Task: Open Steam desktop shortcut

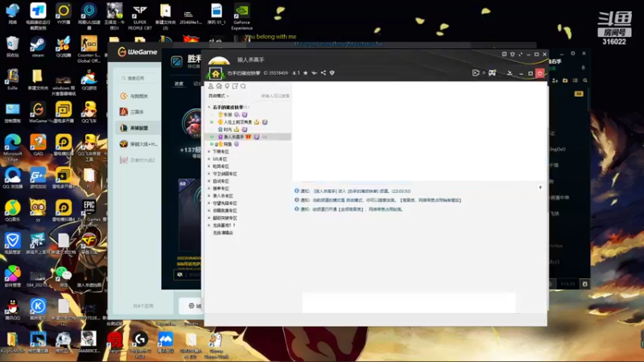Action: coord(38,47)
